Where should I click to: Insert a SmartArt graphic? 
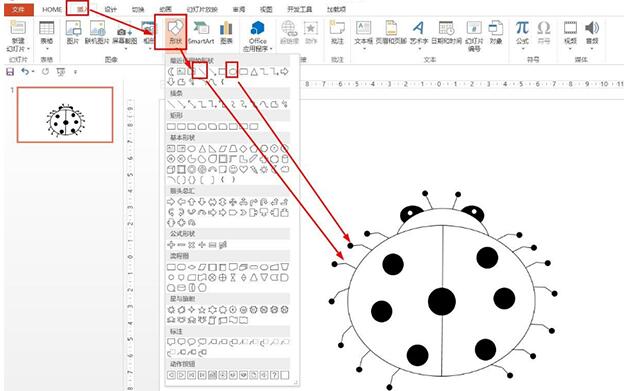tap(201, 32)
